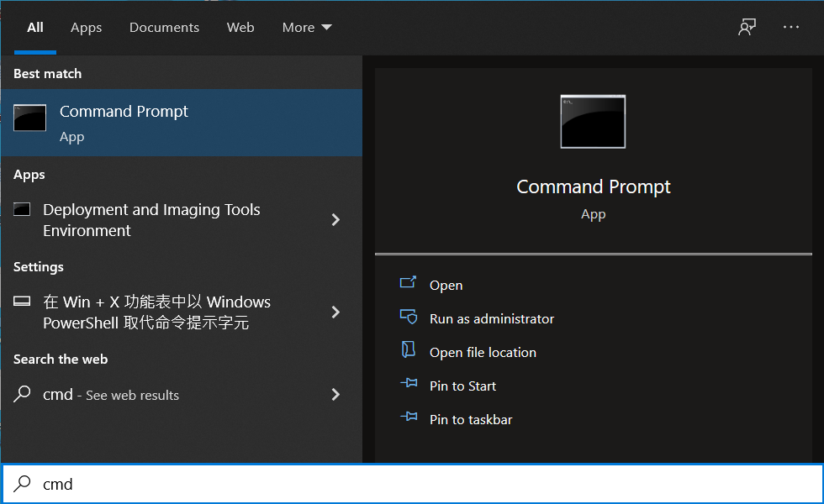Click the Pin to taskbar pin icon
This screenshot has width=824, height=504.
tap(409, 417)
